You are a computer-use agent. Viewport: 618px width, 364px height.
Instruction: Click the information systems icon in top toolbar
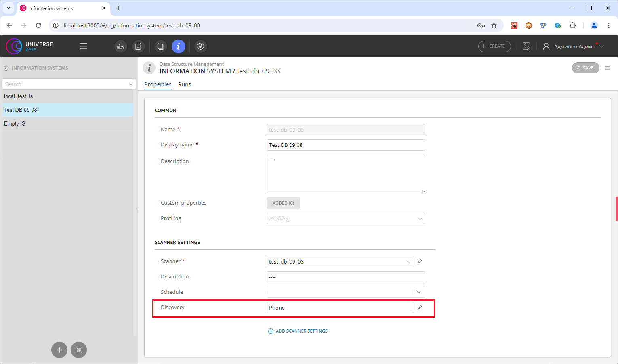(178, 46)
